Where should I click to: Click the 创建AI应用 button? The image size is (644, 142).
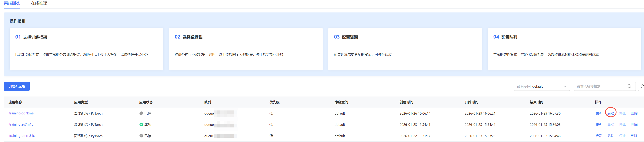coord(17,86)
